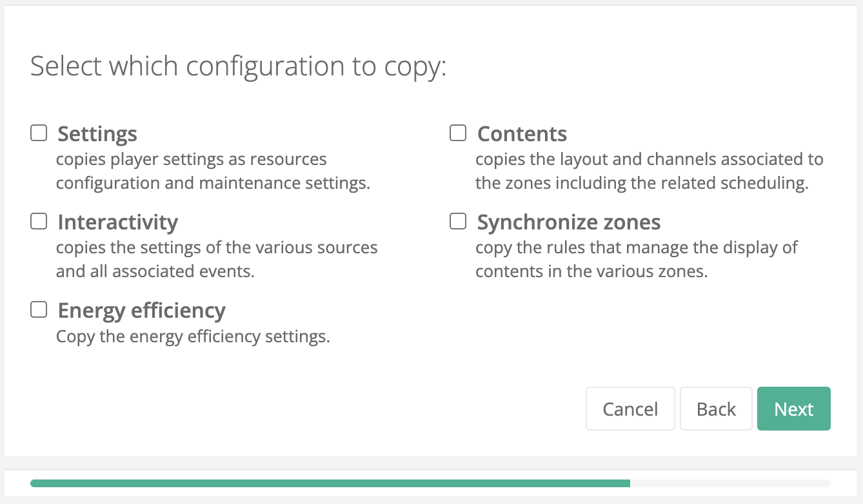The height and width of the screenshot is (504, 863).
Task: Click the bold Contents label
Action: pos(522,134)
